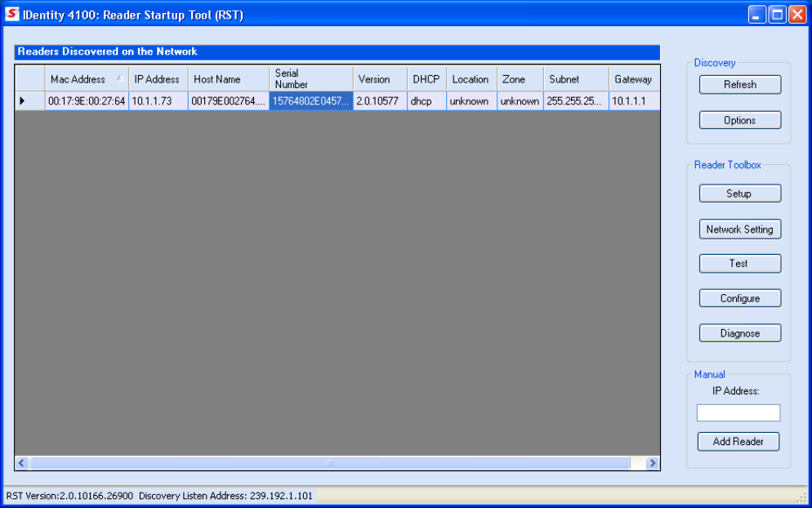The image size is (812, 508).
Task: Select the Zone cell showing unknown
Action: point(520,101)
